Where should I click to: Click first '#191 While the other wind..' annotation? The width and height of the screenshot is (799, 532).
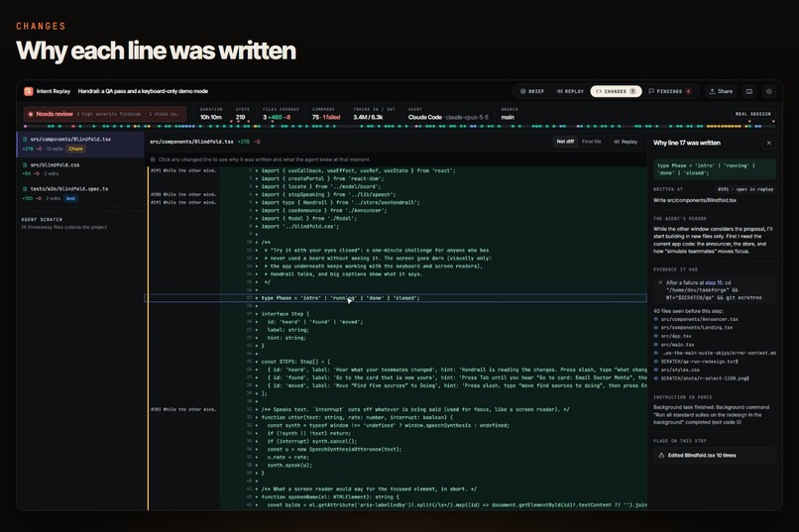pos(183,170)
